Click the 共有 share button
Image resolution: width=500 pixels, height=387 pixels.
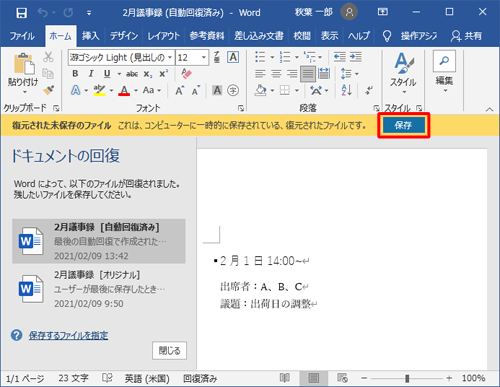coord(466,36)
